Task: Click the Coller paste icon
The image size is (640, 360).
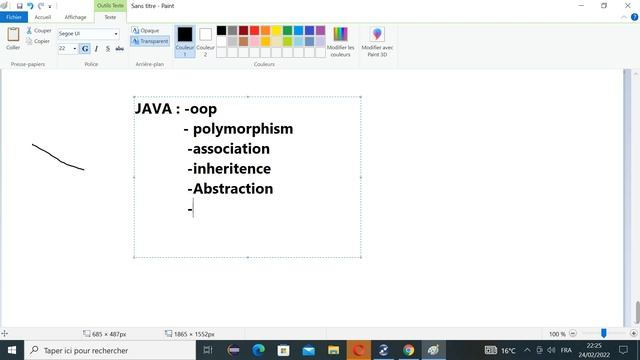Action: point(13,34)
